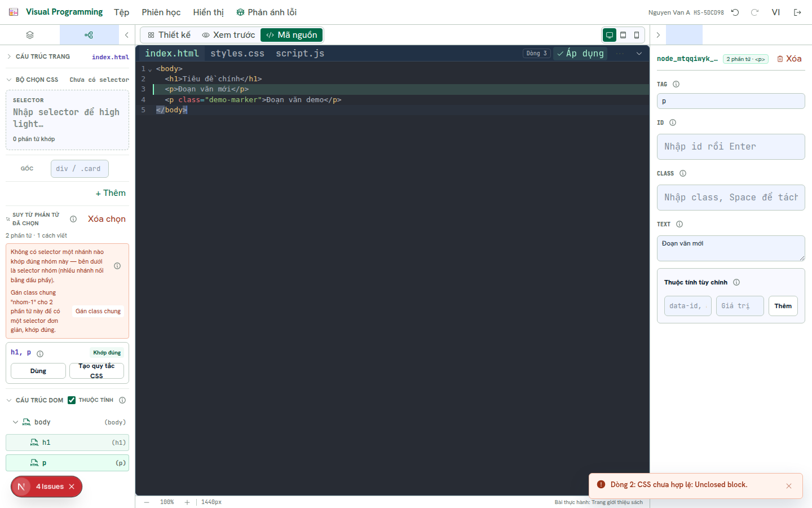
Task: Click the Gán class chung button
Action: coord(98,311)
